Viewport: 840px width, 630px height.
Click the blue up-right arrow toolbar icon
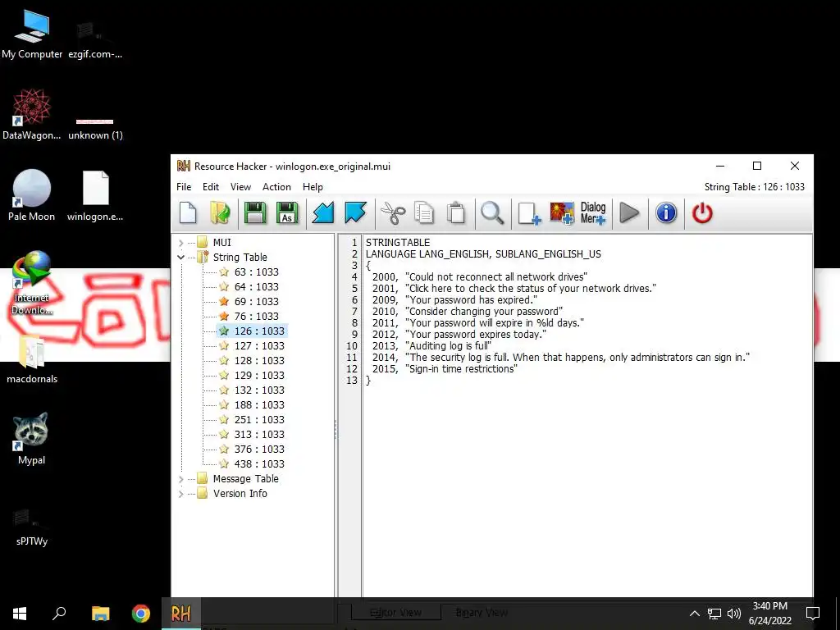point(355,213)
